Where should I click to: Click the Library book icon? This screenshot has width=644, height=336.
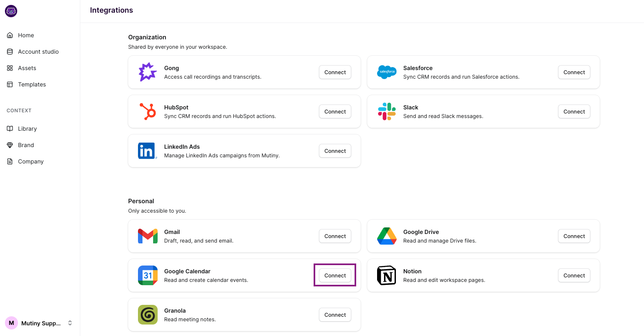coord(10,129)
